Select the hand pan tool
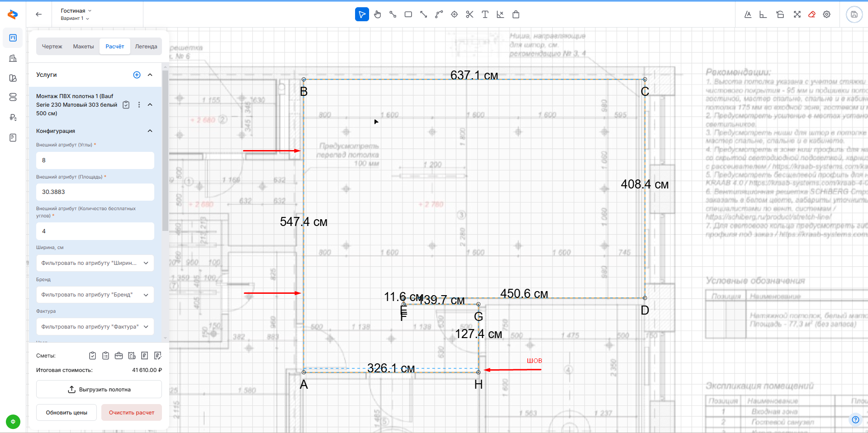The image size is (868, 433). tap(377, 14)
